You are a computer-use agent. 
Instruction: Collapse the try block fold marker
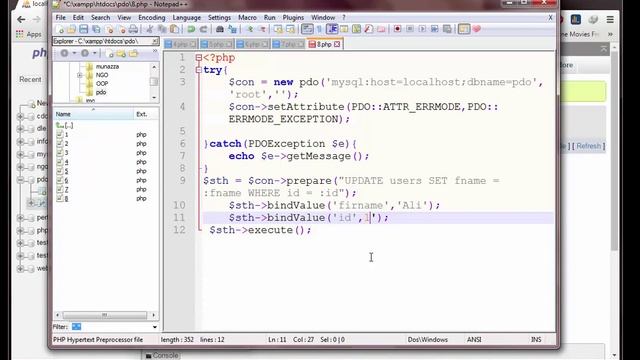click(199, 70)
